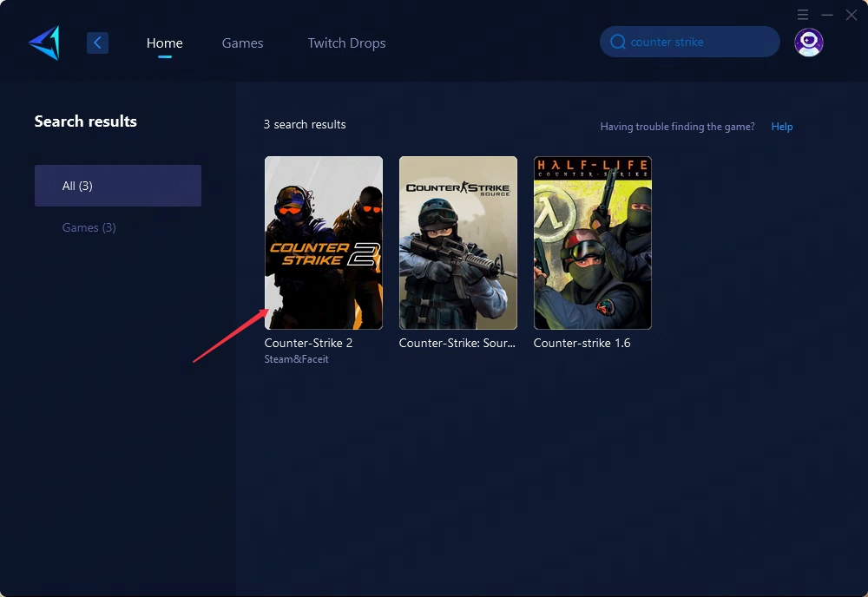Click the magnifying glass search icon
This screenshot has width=868, height=597.
618,42
